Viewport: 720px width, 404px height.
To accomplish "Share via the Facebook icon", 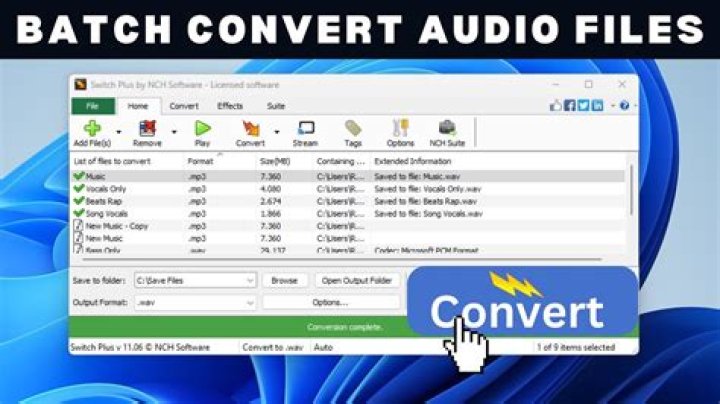I will tap(570, 105).
